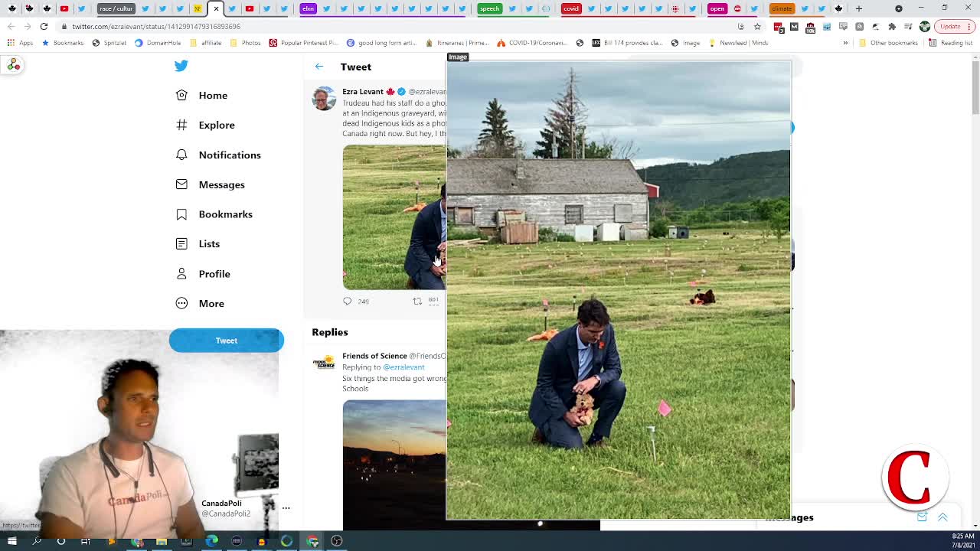Screen dimensions: 980x551
Task: Open the Other bookmarks folder
Action: (x=888, y=43)
